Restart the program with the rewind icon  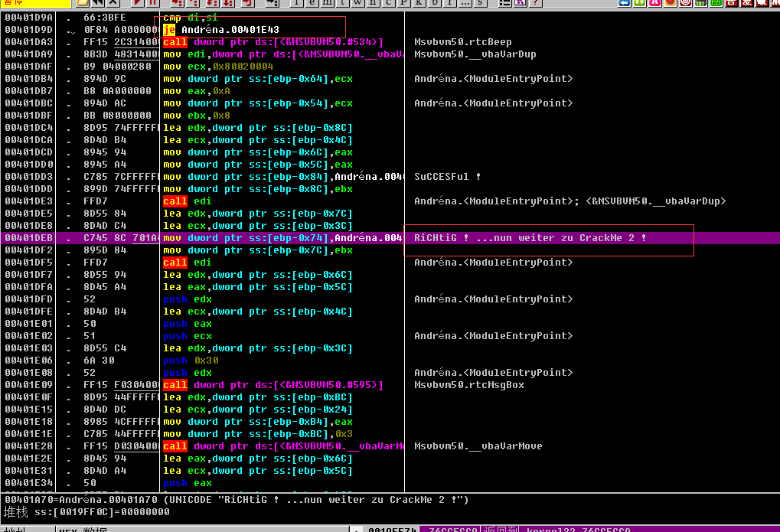point(98,3)
